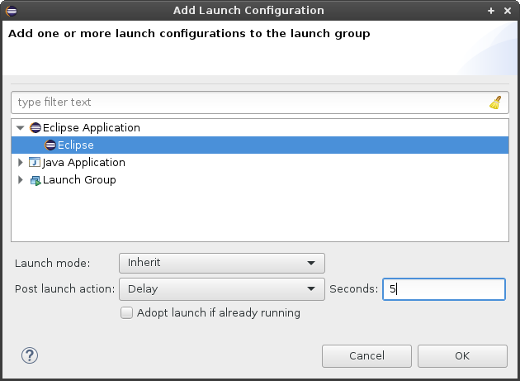This screenshot has height=381, width=520.
Task: Select the Java Application label
Action: (84, 162)
